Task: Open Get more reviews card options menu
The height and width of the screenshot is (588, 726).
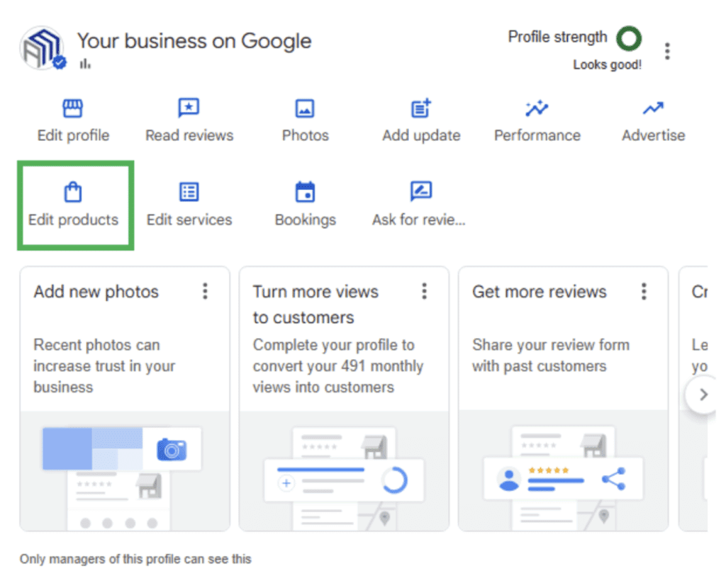Action: [644, 291]
